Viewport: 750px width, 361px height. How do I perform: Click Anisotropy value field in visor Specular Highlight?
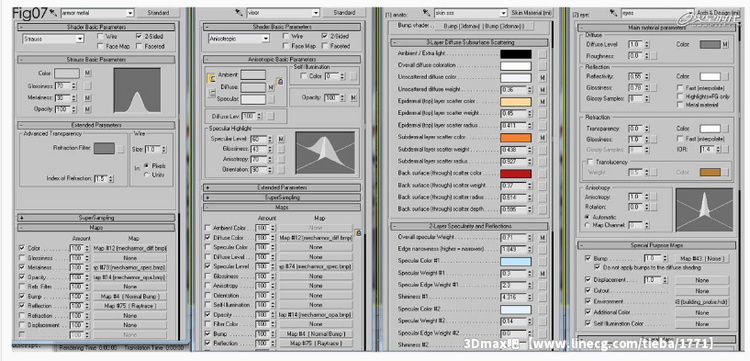(x=258, y=159)
